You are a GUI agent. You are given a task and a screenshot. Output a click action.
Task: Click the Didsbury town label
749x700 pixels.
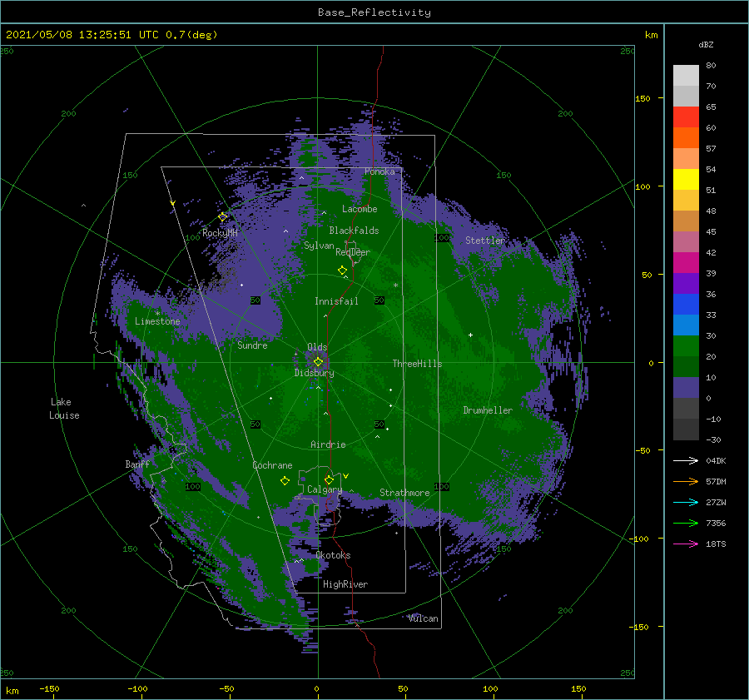314,373
